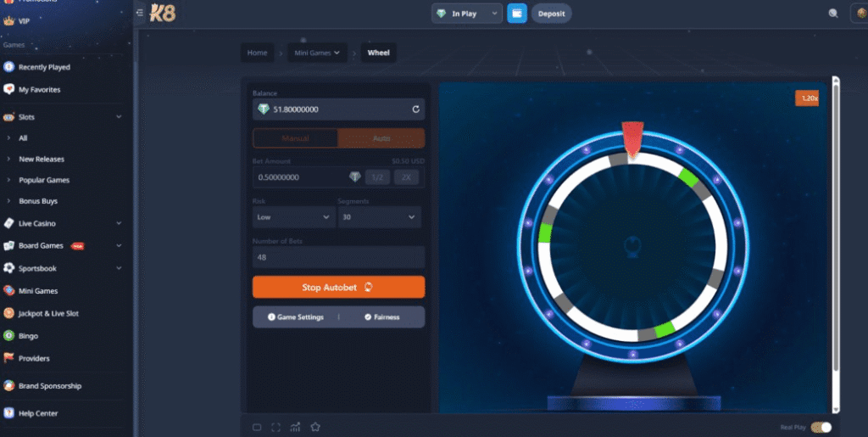Select Auto betting mode

click(x=381, y=138)
